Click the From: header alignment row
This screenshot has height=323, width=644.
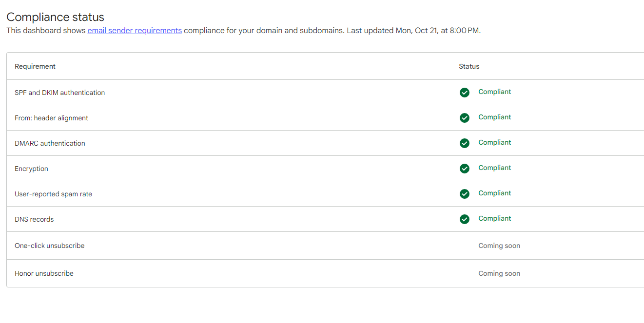[x=51, y=118]
